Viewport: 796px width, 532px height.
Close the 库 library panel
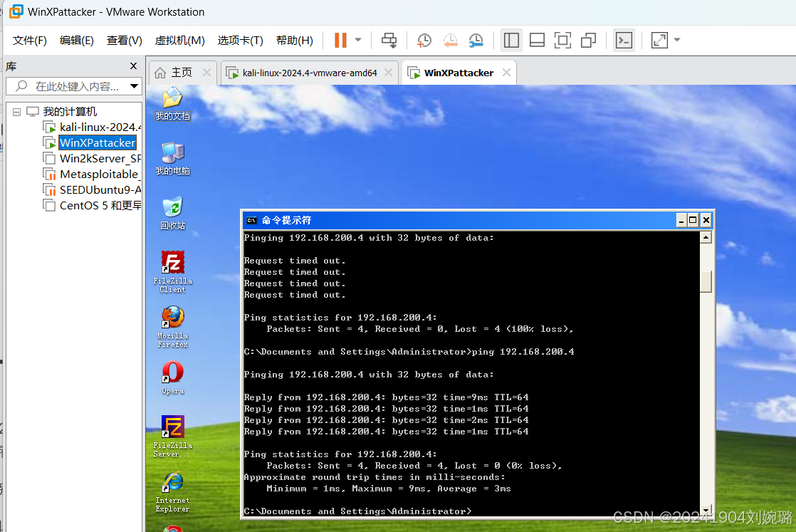point(134,66)
